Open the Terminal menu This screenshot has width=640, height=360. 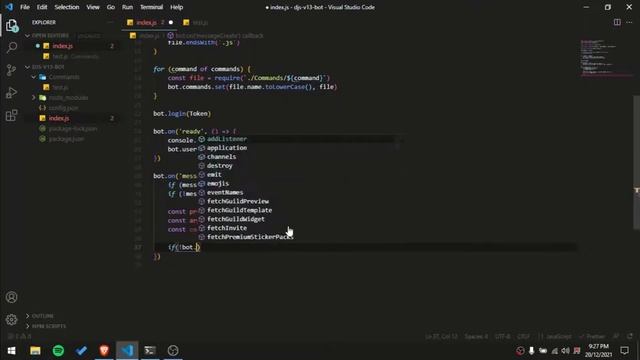click(x=151, y=7)
